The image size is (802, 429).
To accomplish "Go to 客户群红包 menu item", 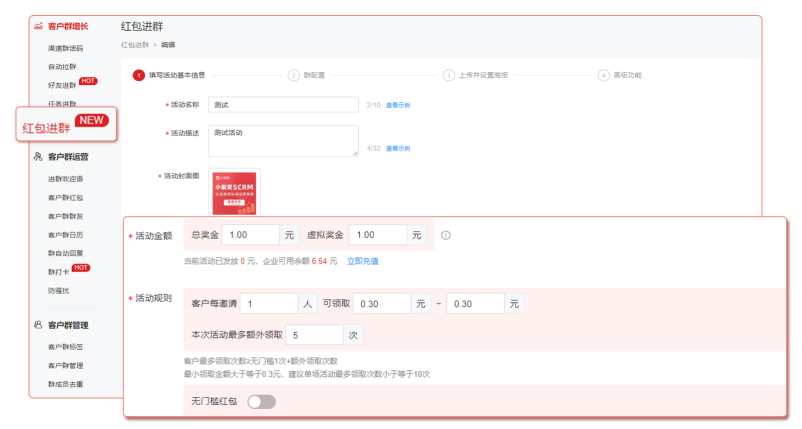I will point(65,198).
